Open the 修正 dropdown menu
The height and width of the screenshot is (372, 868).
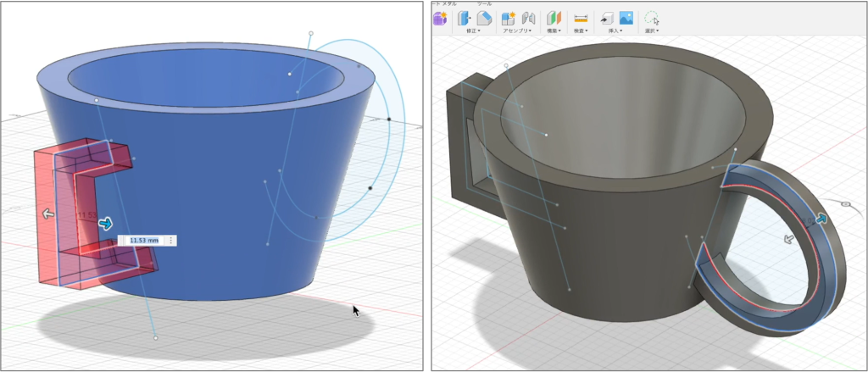point(473,31)
